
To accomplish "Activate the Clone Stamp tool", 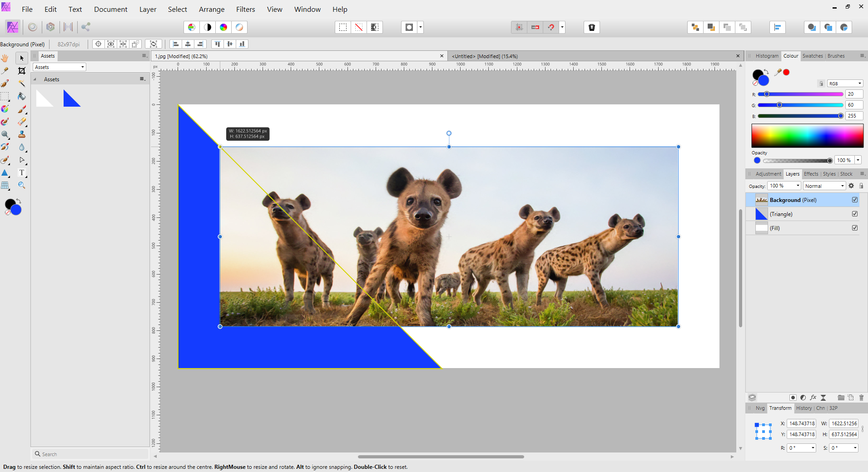I will point(21,134).
